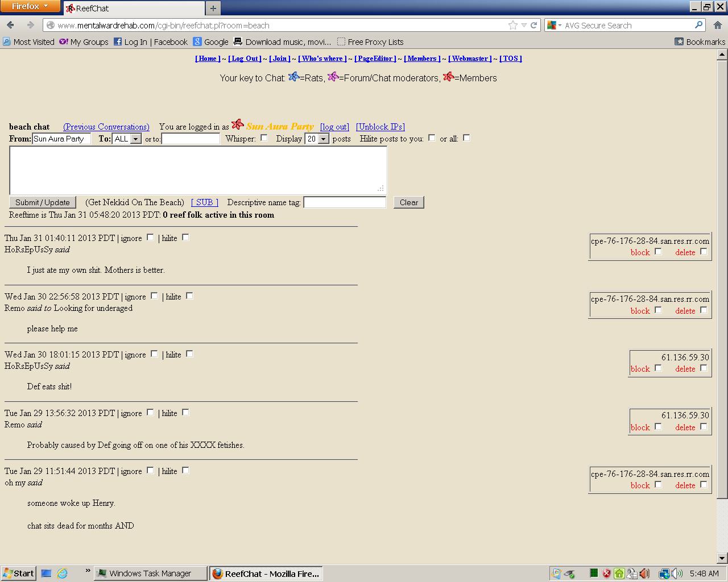Launch Internet Explorer from the taskbar
728x582 pixels.
pos(62,573)
